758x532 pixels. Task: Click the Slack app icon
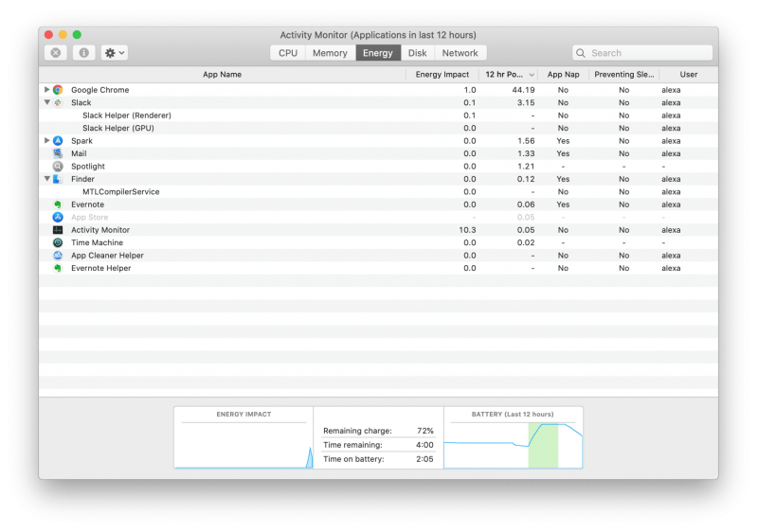[x=58, y=102]
